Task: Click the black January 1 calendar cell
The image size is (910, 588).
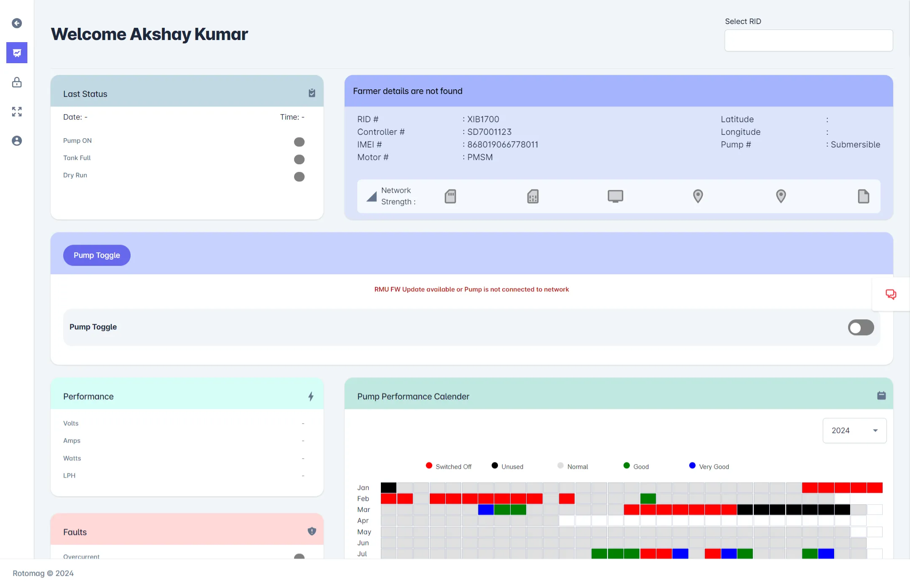Action: (388, 488)
